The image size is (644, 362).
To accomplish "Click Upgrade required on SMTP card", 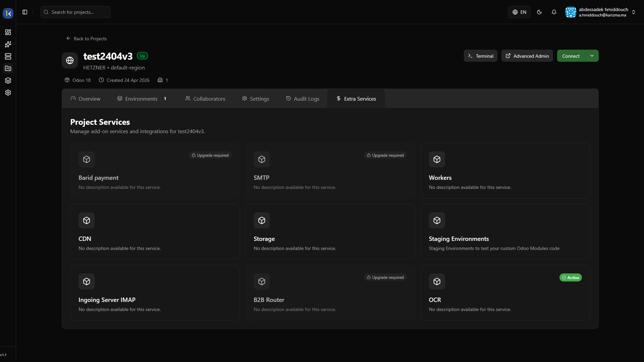I will [385, 155].
